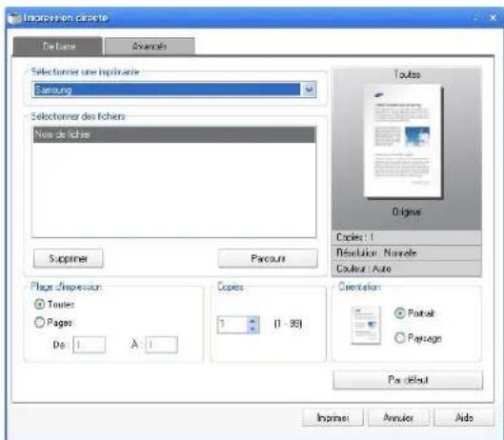Click the Supprimer button
Screen dimensions: 504x440
pyautogui.click(x=69, y=258)
